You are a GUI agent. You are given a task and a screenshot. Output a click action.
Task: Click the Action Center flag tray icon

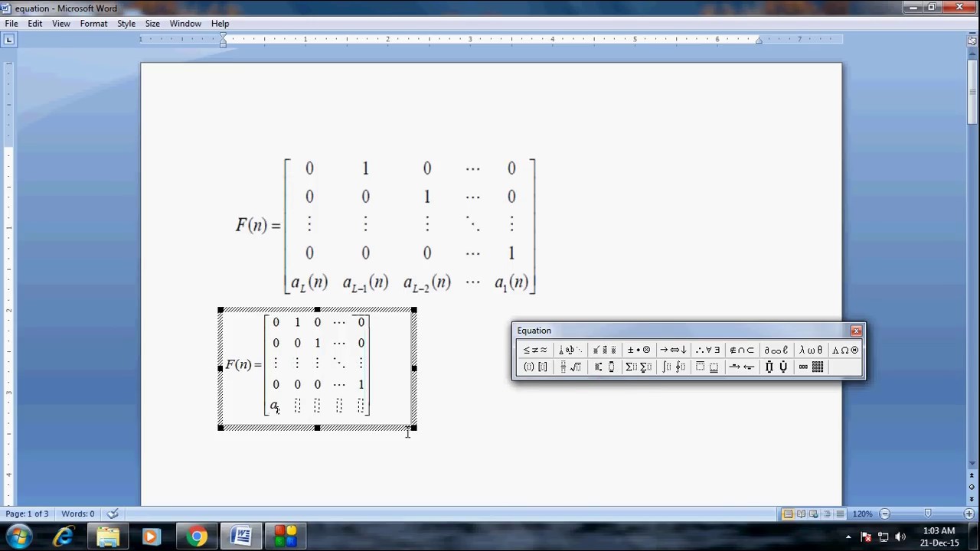[x=867, y=537]
